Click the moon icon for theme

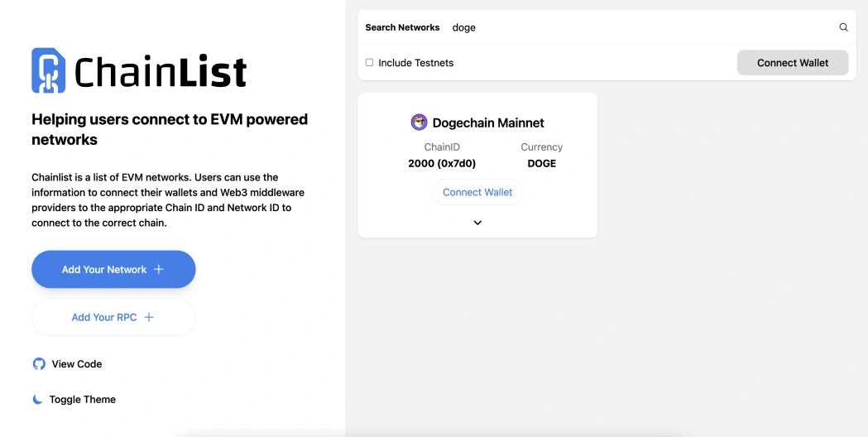pos(37,400)
